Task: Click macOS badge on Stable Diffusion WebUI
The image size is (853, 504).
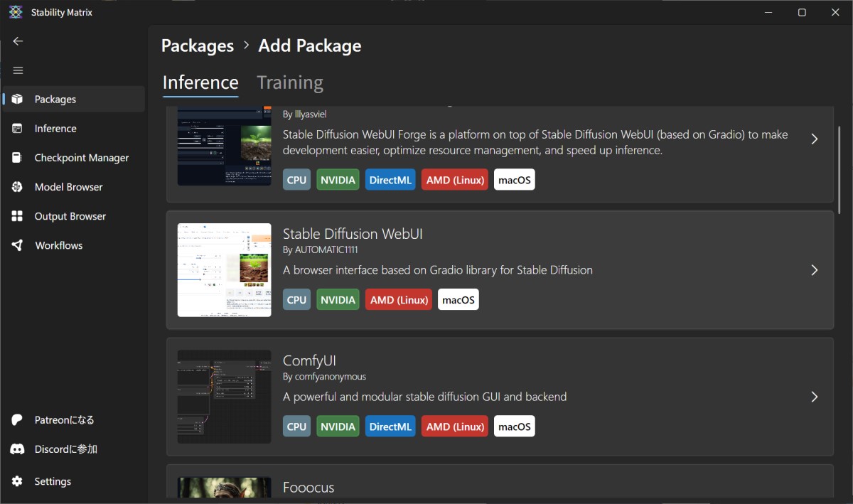Action: (x=458, y=300)
